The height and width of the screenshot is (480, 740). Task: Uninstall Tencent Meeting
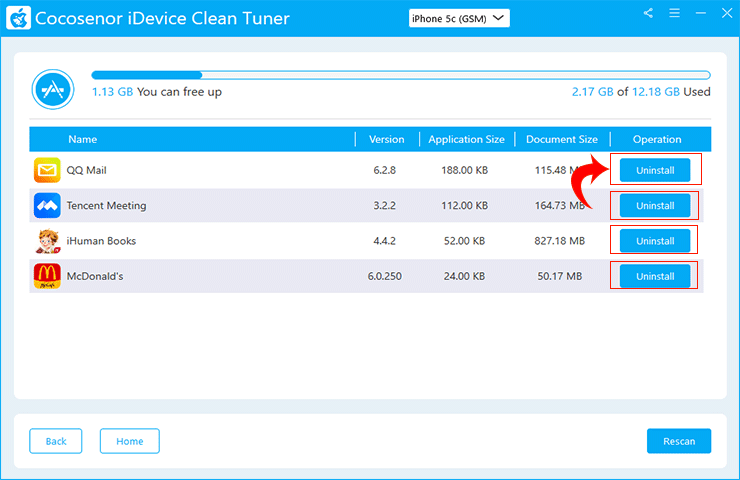(x=655, y=206)
